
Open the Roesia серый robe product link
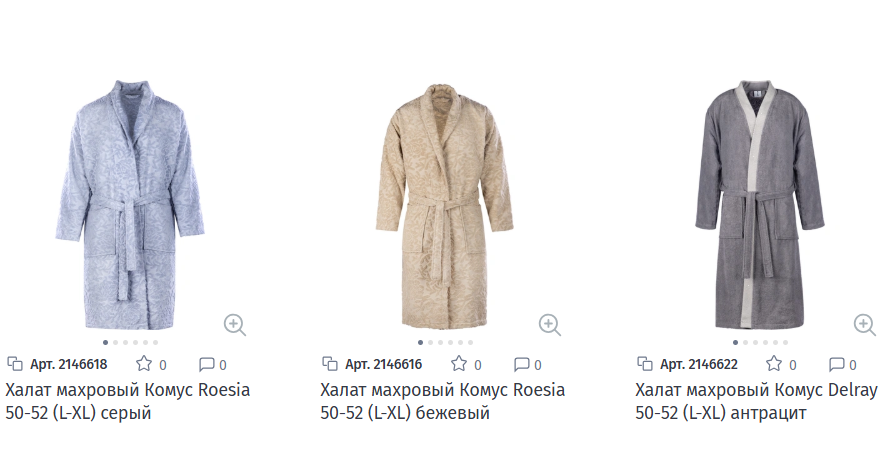click(128, 401)
